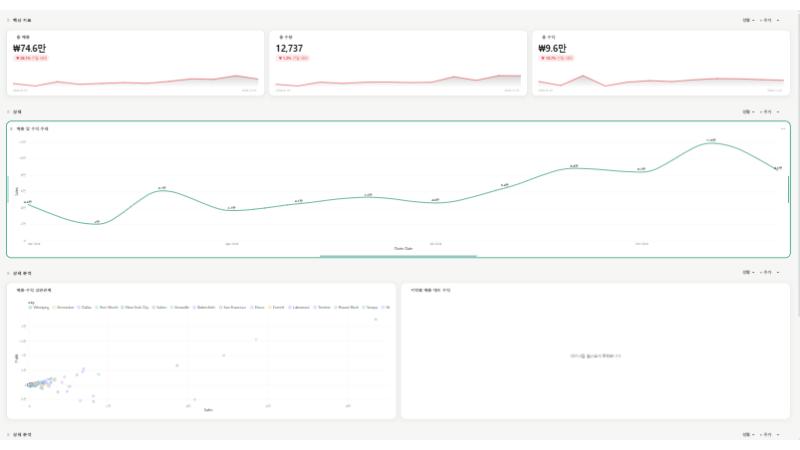Select the ₩74.6만 KPI card
The image size is (800, 450).
(x=135, y=63)
